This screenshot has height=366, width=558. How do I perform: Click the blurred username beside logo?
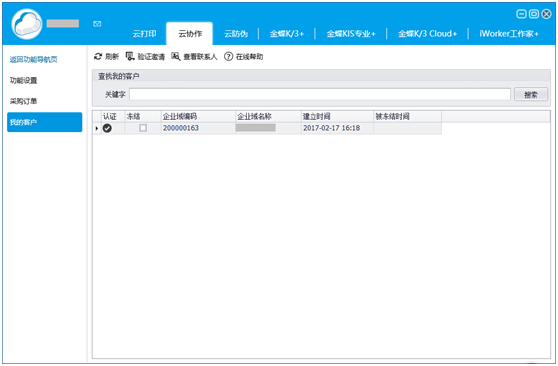[x=63, y=23]
